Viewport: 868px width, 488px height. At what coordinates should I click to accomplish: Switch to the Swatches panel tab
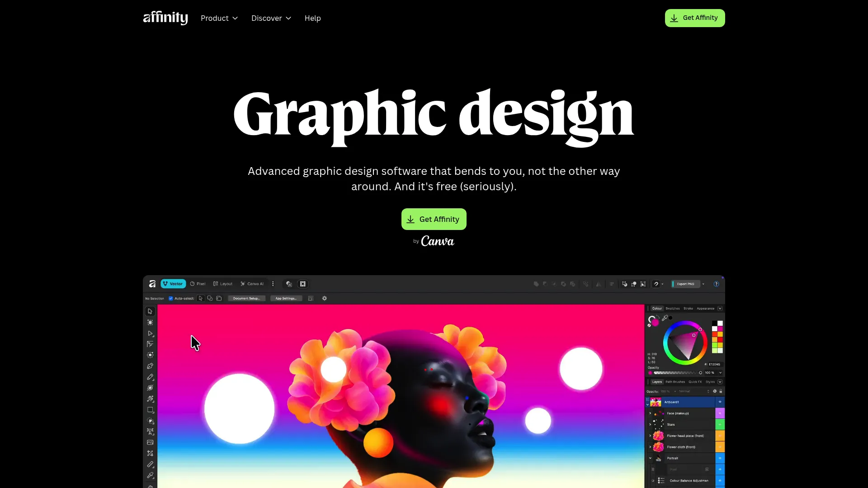[673, 309]
